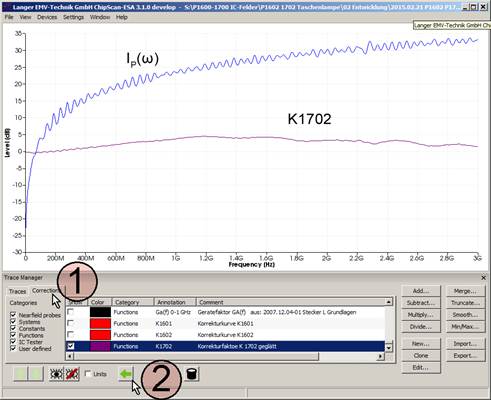
Task: Click the show-all eye icon
Action: (56, 374)
